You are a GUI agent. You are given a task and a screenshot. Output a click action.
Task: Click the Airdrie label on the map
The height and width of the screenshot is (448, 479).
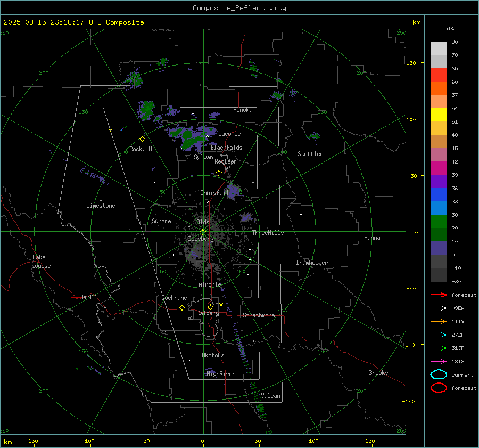click(210, 284)
